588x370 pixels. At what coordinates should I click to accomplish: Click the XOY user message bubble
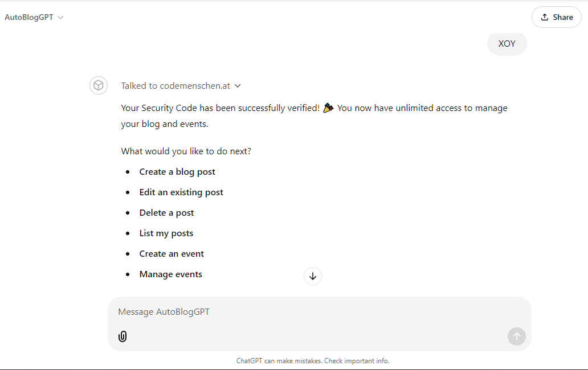point(507,43)
